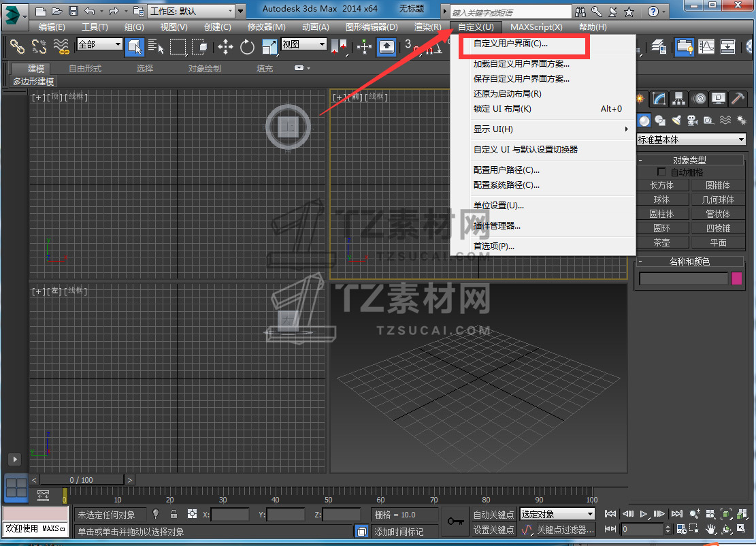Open the 渲染(R) menu
This screenshot has width=756, height=546.
tap(427, 27)
